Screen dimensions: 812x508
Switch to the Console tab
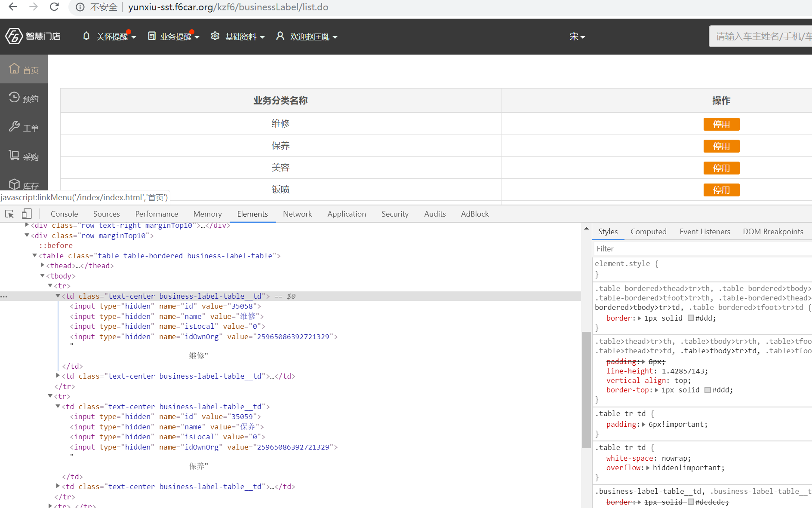pos(64,214)
